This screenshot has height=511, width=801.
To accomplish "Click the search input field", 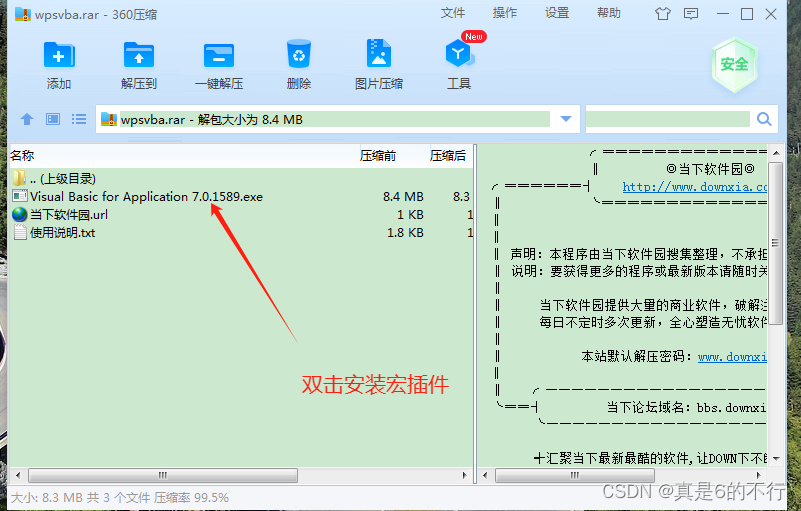I will pyautogui.click(x=668, y=119).
